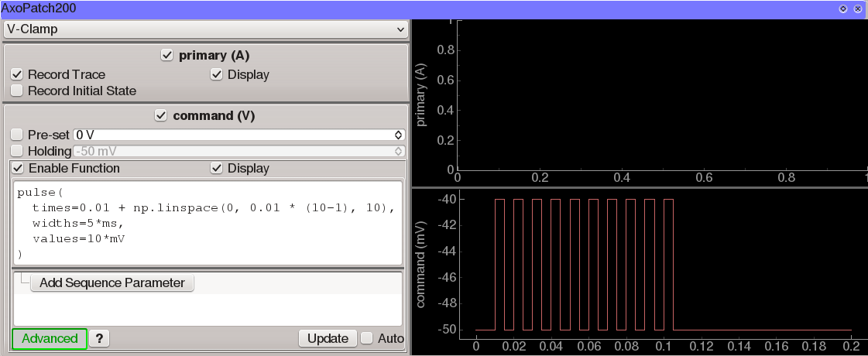Enable the Holding checkbox
This screenshot has width=868, height=356.
pyautogui.click(x=17, y=151)
